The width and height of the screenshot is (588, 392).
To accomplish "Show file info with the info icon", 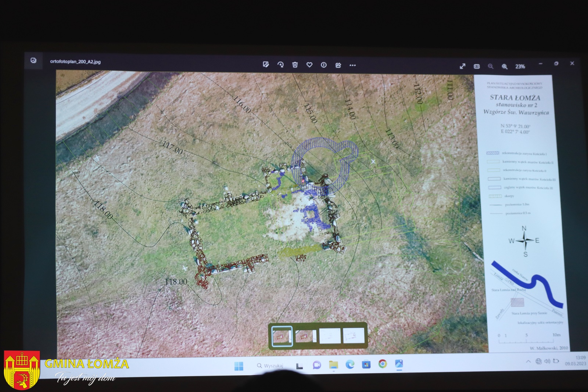I will pyautogui.click(x=324, y=65).
